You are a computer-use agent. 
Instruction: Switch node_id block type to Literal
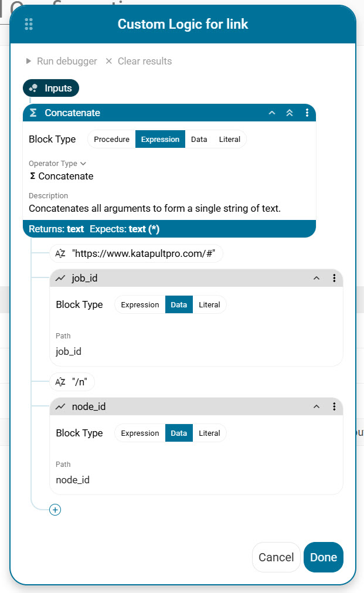click(209, 433)
